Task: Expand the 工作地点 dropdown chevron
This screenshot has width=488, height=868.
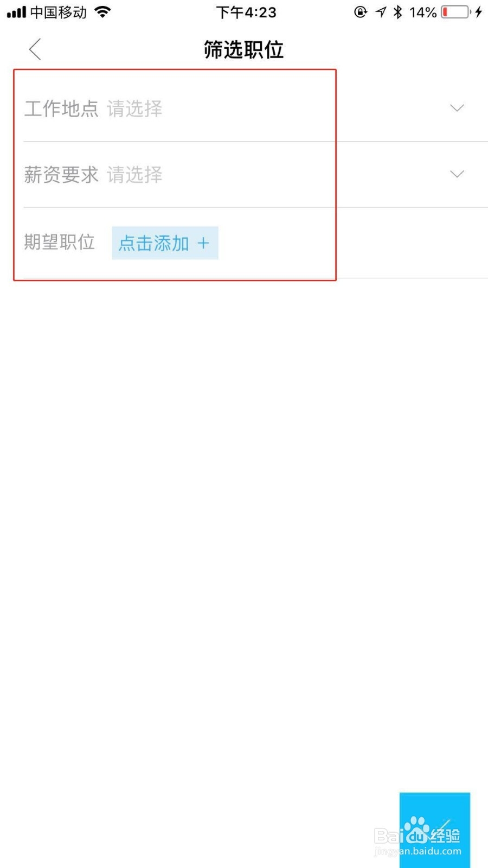Action: click(x=457, y=108)
